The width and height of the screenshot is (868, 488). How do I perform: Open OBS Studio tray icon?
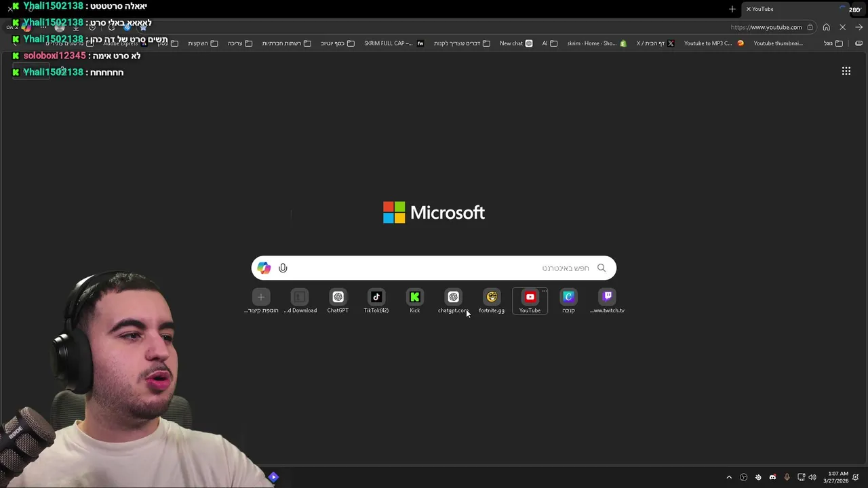click(x=744, y=477)
